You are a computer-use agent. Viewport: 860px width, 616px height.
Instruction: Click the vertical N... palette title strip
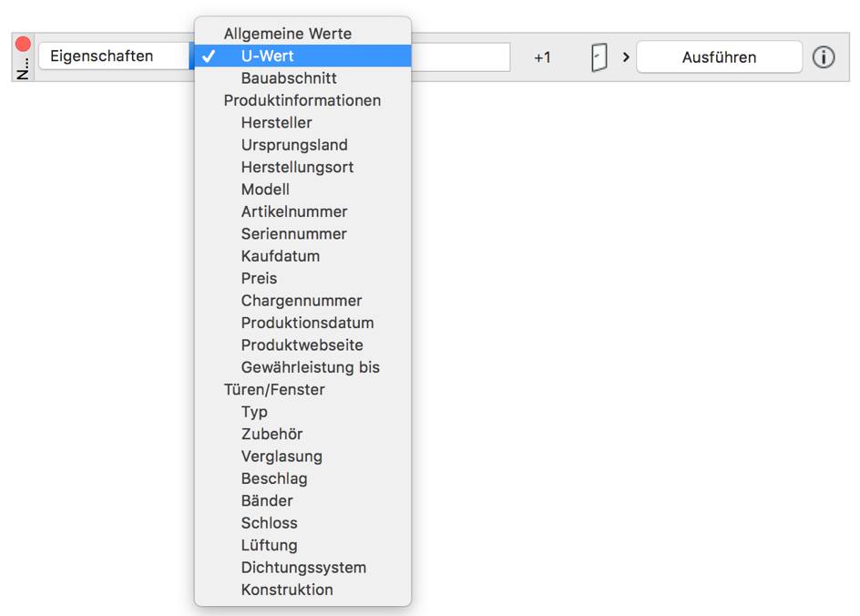[23, 69]
